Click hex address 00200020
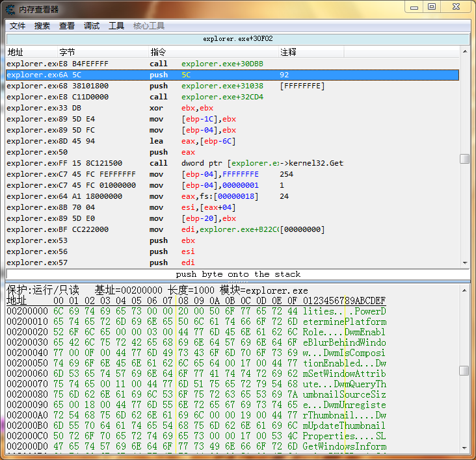The image size is (476, 460). (27, 332)
